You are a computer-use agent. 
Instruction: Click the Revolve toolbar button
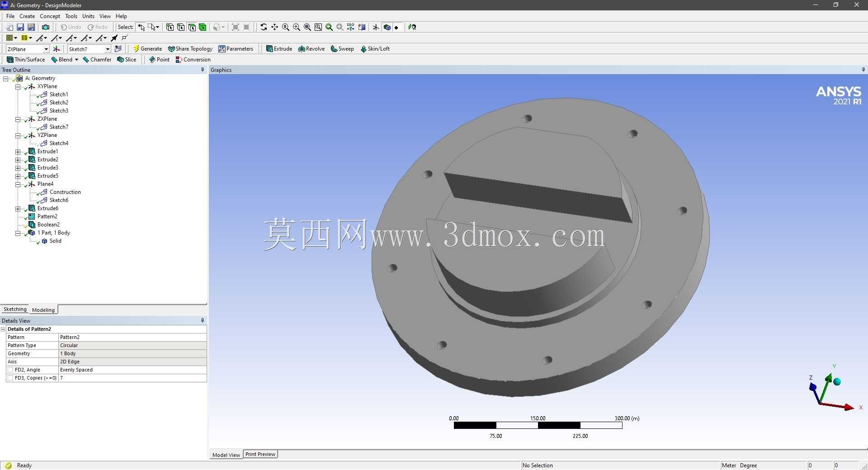311,49
